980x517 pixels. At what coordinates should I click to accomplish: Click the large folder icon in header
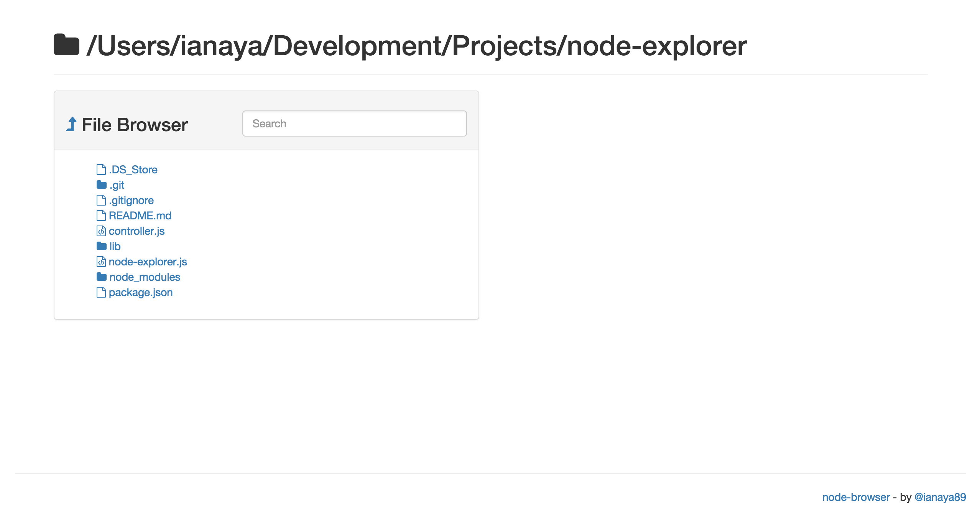coord(66,45)
